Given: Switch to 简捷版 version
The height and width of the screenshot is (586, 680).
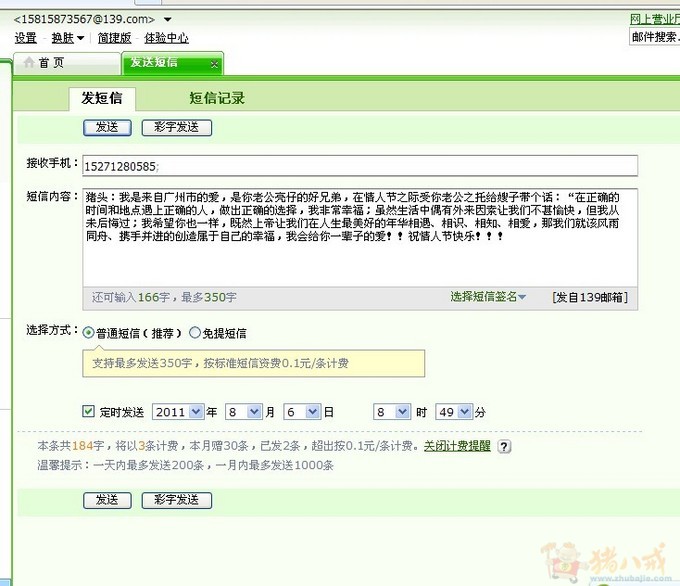Looking at the screenshot, I should (114, 38).
